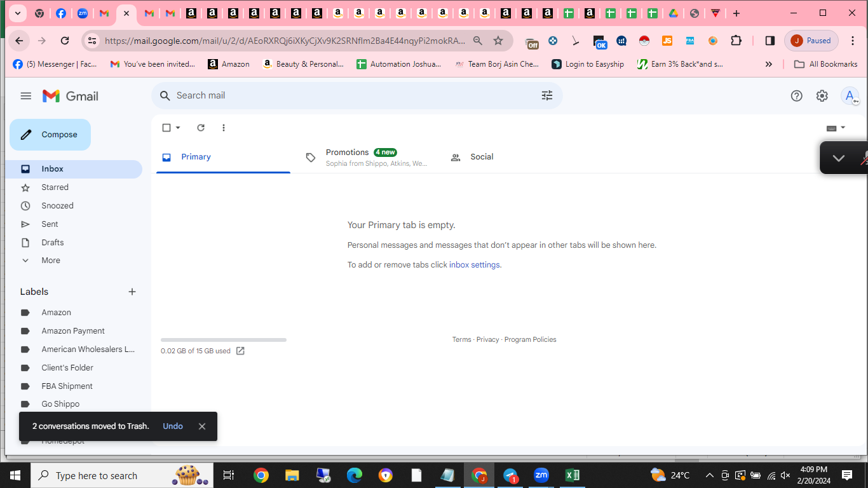The width and height of the screenshot is (868, 488).
Task: Open the JS browser extension
Action: 667,41
